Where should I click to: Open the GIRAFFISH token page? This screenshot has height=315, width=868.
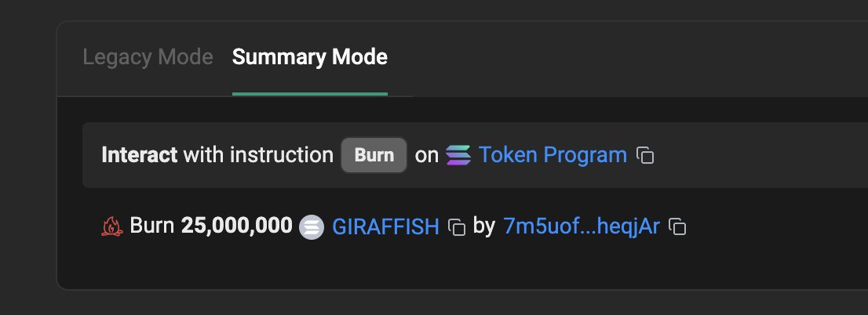point(385,226)
